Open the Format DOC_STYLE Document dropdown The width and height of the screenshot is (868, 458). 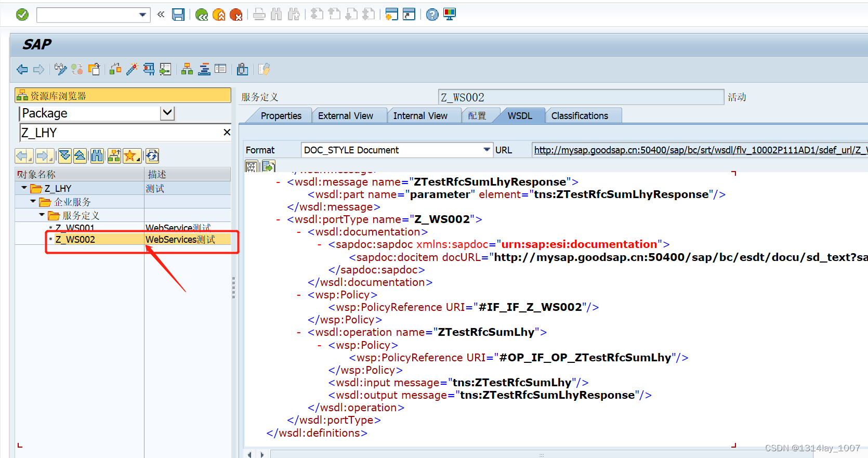point(486,150)
